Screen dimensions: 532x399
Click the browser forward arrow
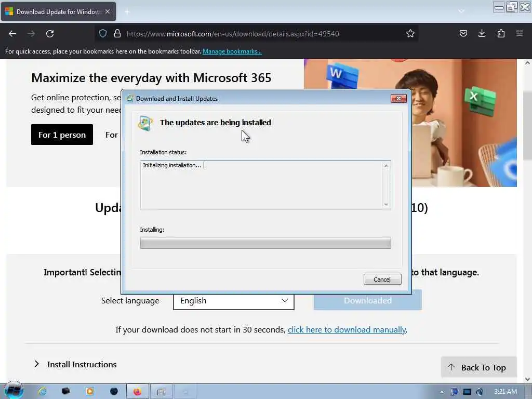point(31,34)
